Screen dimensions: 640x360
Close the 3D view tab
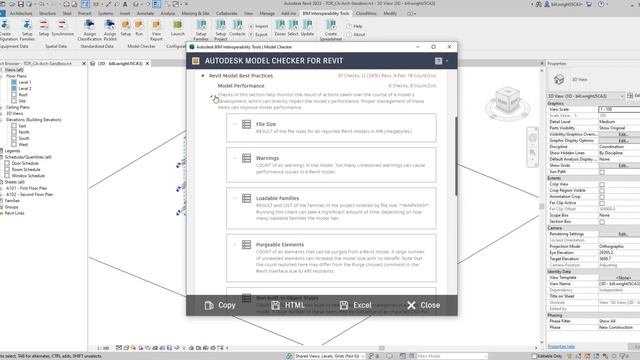point(147,64)
